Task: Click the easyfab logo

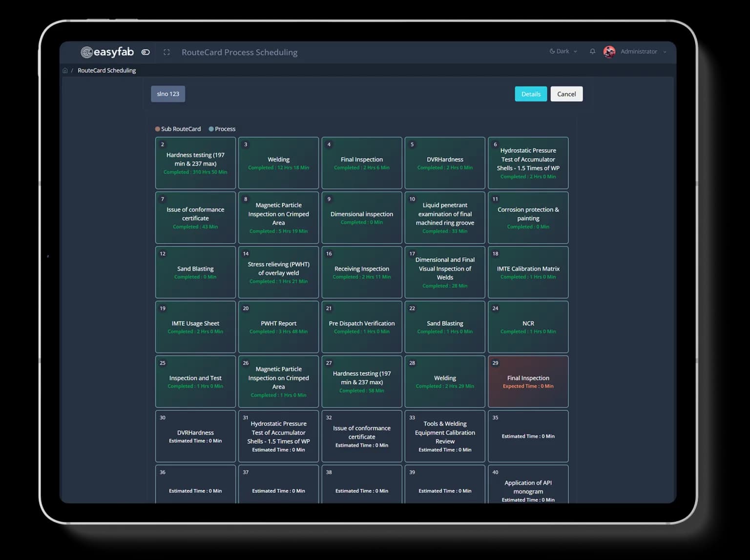Action: pyautogui.click(x=107, y=52)
